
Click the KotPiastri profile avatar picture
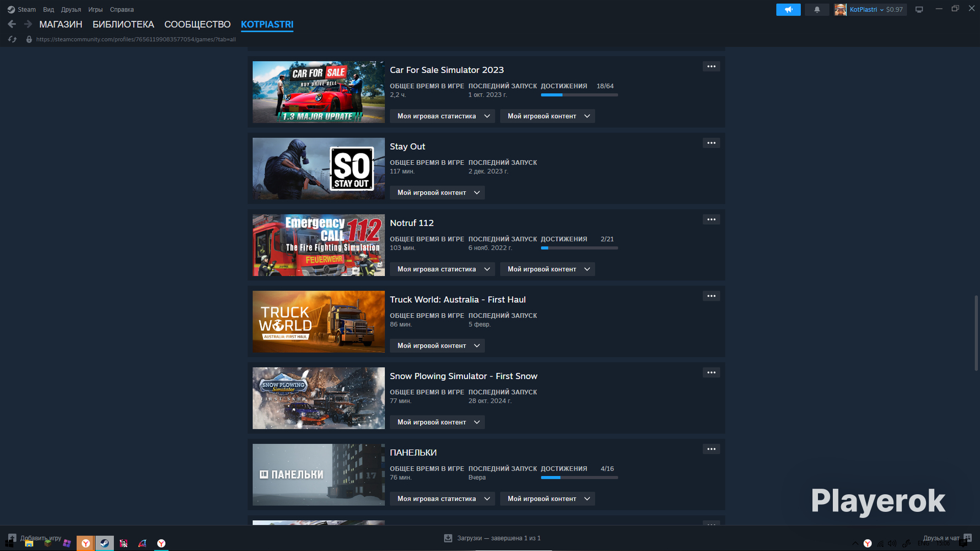pos(841,9)
